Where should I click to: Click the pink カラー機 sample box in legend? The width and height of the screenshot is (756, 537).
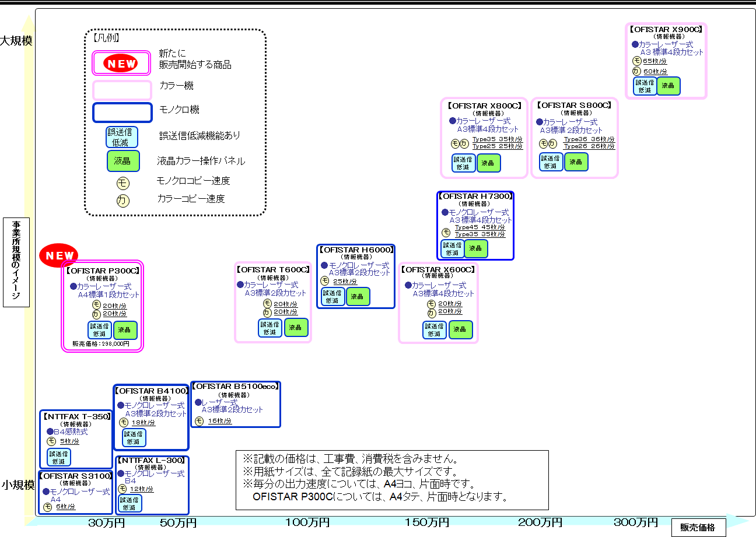pyautogui.click(x=123, y=90)
